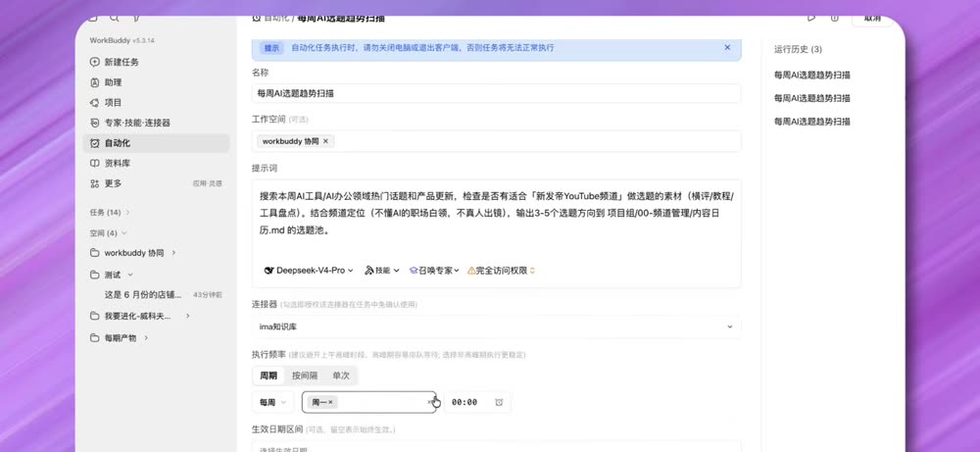Open the 完全访问权限 permission selector
Viewport: 980px width, 452px height.
pyautogui.click(x=501, y=271)
